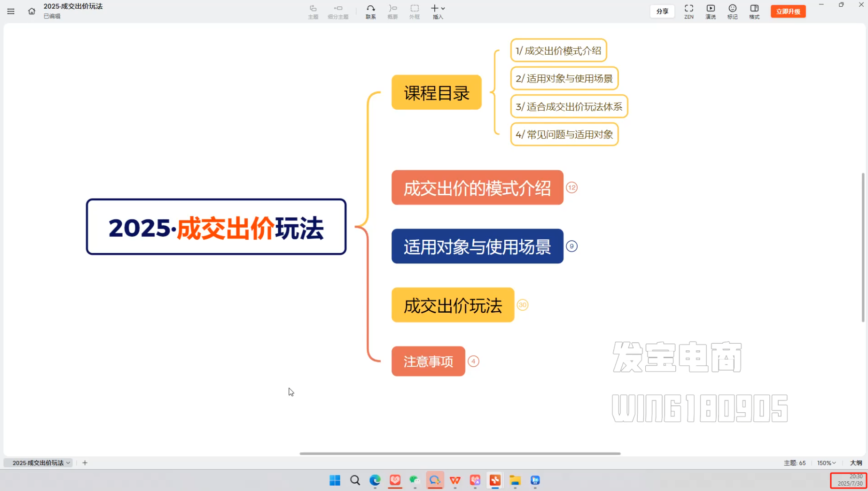
Task: Open the hamburger main menu
Action: click(11, 11)
